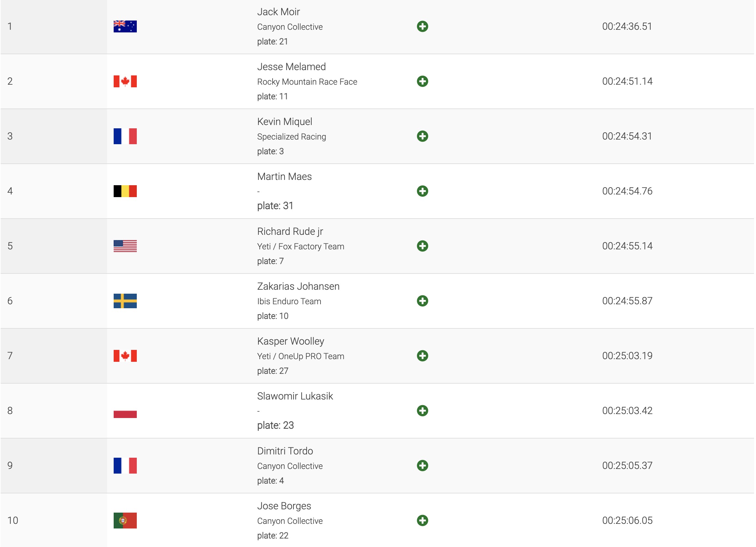The width and height of the screenshot is (756, 547).
Task: Click the Belgian flag in row 4
Action: click(125, 191)
